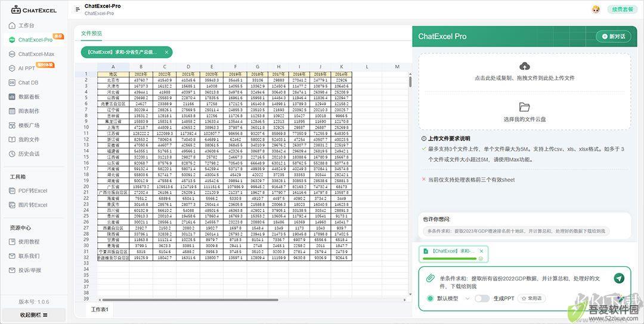Launch the 图片转Excel tool icon
Screen dimensions: 644x324
[12, 205]
